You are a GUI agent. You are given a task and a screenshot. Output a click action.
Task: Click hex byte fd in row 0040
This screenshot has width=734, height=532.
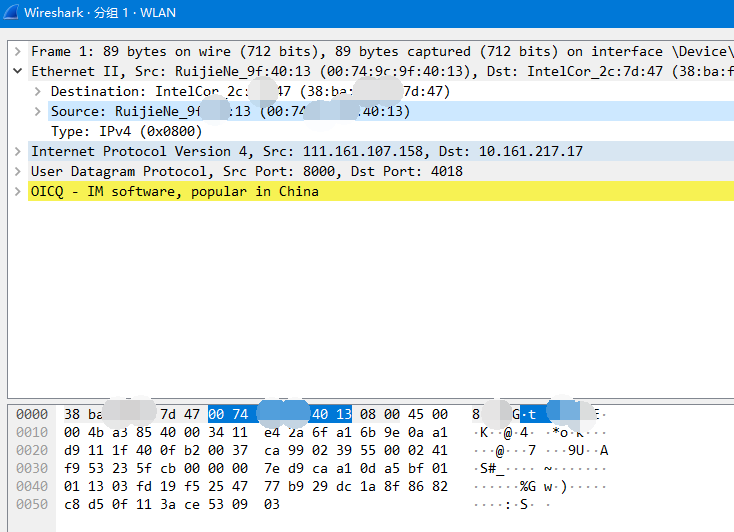pyautogui.click(x=144, y=487)
